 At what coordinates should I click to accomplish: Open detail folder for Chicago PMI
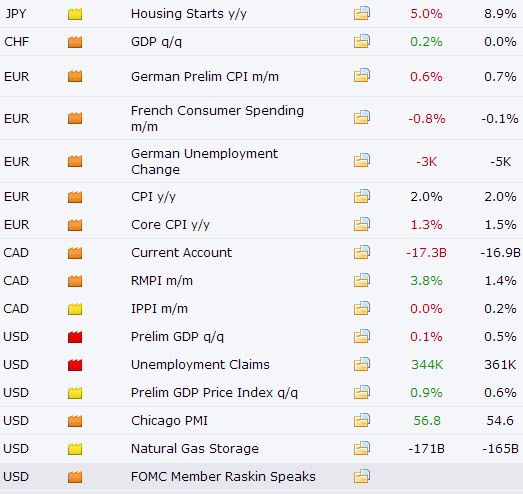(x=362, y=421)
